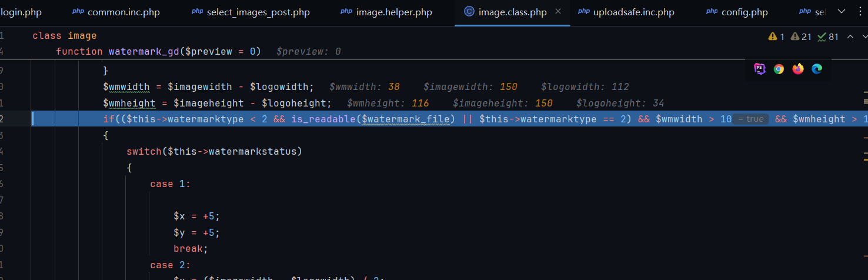This screenshot has height=280, width=868.
Task: Click sticky 'function watermark_gd' header line
Action: (159, 52)
